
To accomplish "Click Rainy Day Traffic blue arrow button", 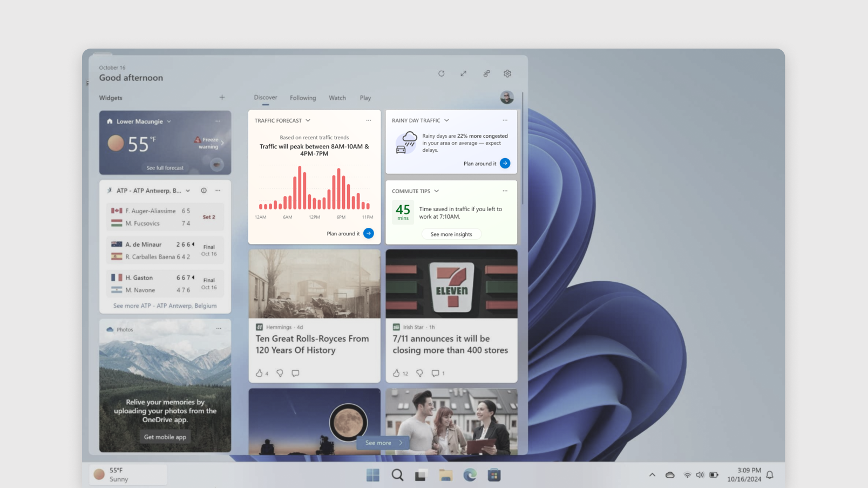I will pyautogui.click(x=505, y=163).
